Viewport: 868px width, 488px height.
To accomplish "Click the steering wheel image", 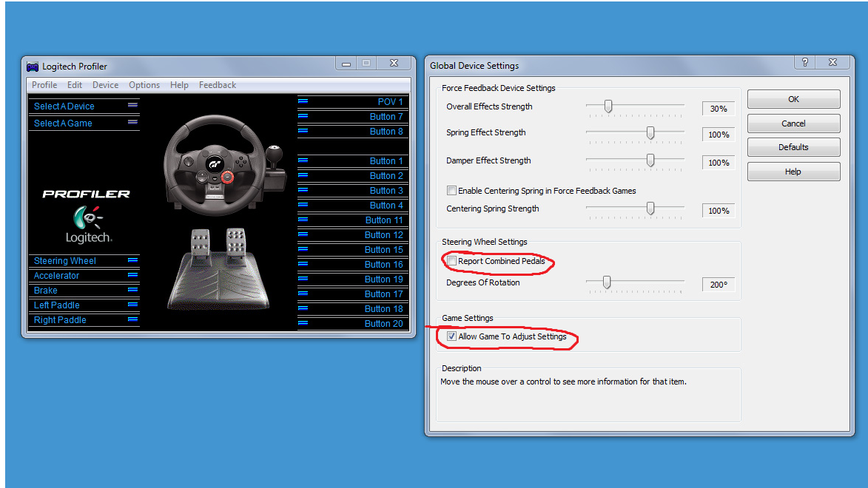I will click(214, 165).
